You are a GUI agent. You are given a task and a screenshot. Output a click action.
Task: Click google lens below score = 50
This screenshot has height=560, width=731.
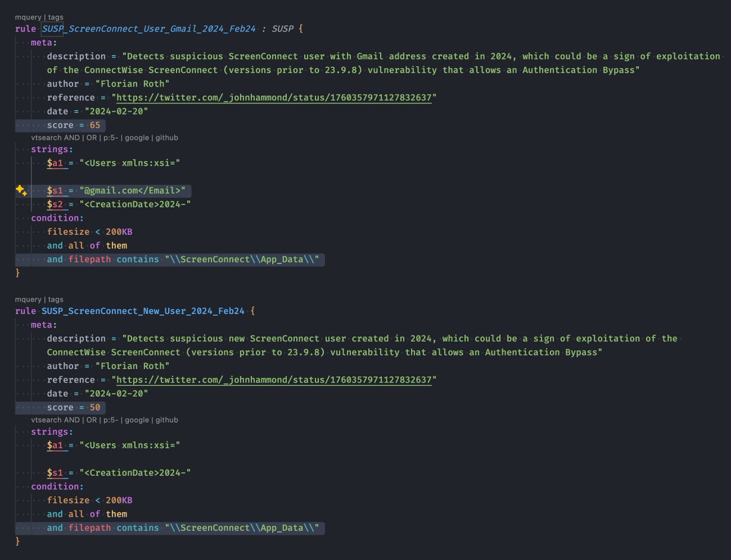[137, 420]
